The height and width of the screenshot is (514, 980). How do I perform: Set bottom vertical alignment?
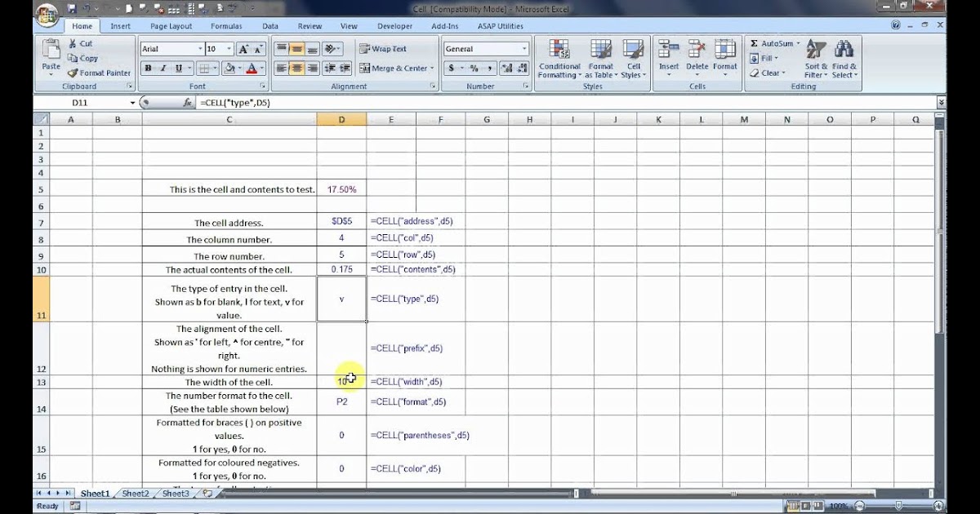pos(313,49)
